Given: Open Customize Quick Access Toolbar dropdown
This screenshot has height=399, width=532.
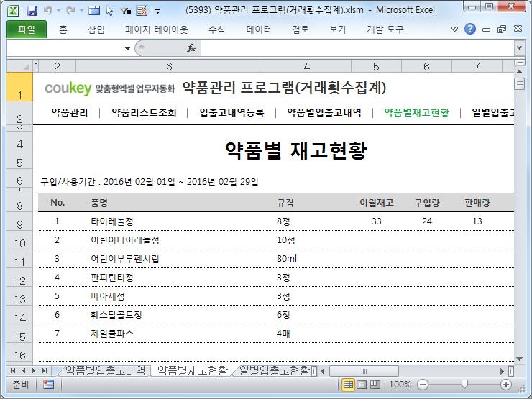Looking at the screenshot, I should click(x=157, y=12).
